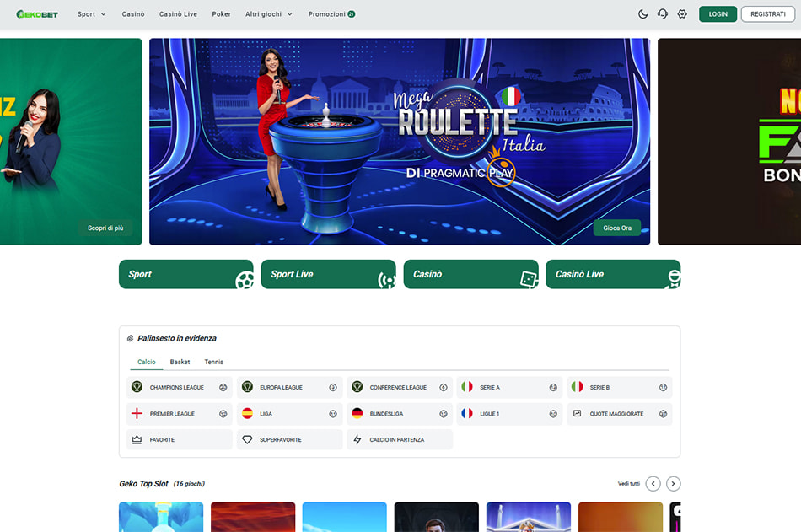Expand the Sport dropdown menu

point(91,14)
